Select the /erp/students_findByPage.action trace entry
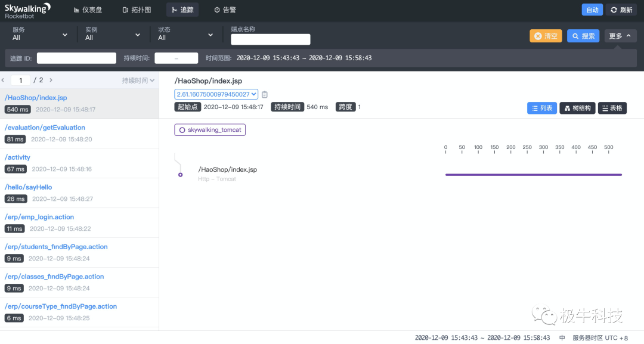The width and height of the screenshot is (644, 344). [79, 252]
